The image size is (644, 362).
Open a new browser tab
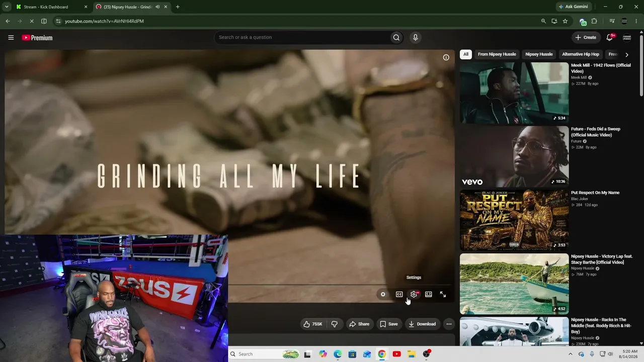178,7
